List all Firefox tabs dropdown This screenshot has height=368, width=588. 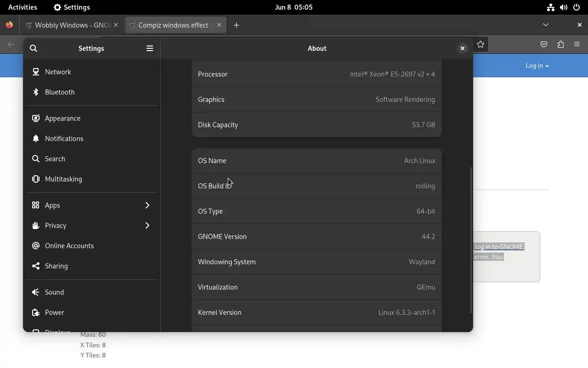[546, 25]
